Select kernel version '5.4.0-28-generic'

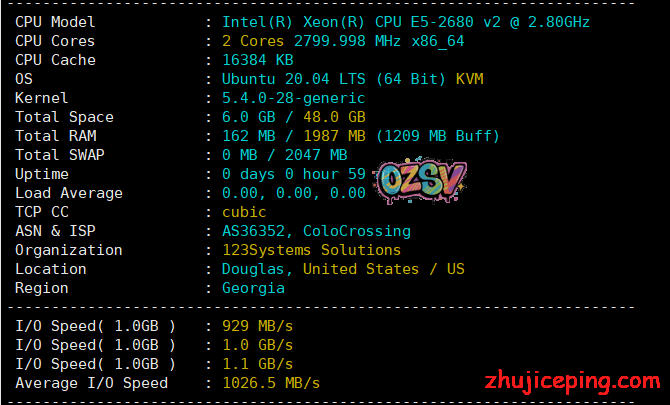(293, 98)
